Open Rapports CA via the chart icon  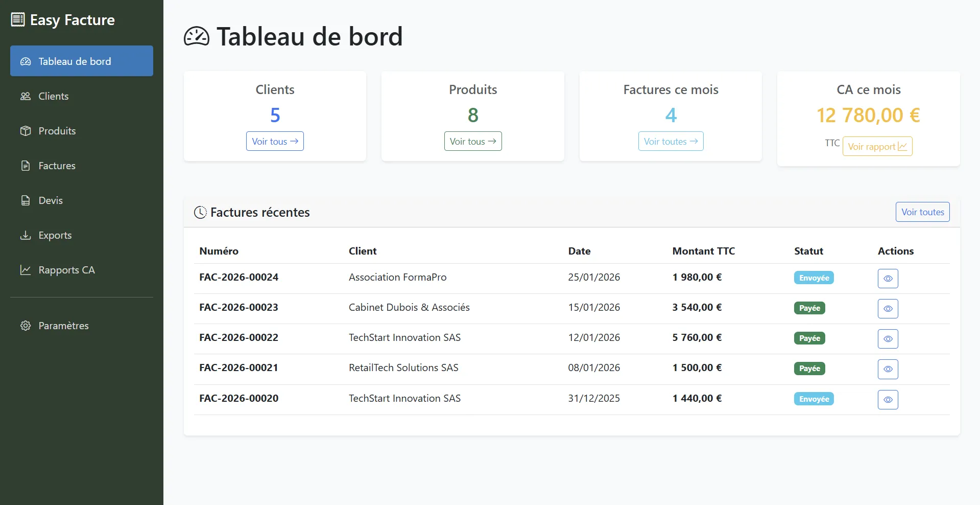pyautogui.click(x=26, y=270)
